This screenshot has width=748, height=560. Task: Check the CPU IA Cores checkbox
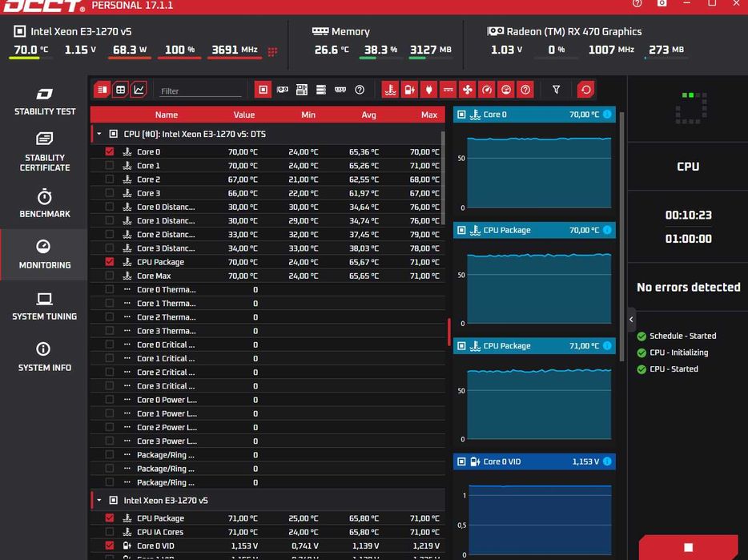(109, 532)
